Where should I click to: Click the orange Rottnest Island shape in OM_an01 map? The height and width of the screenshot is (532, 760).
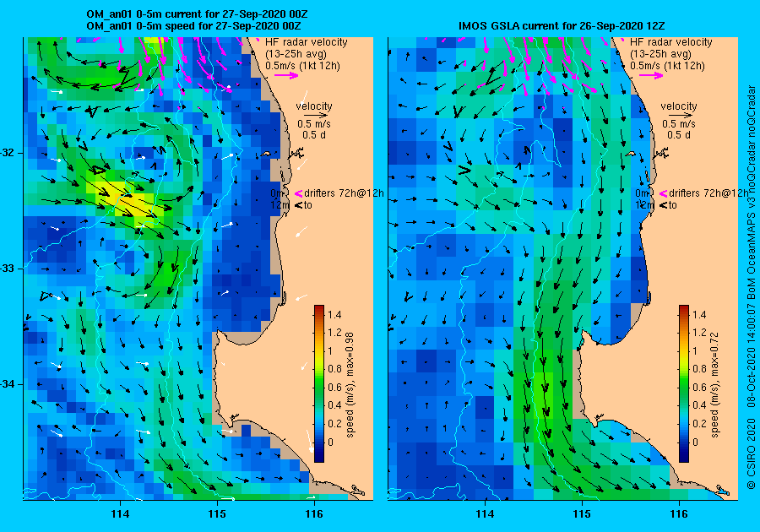[x=266, y=154]
